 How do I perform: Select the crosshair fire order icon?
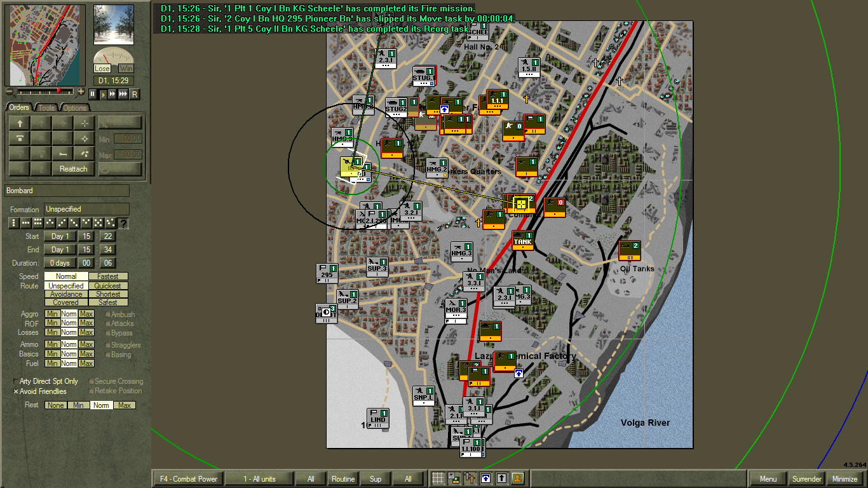pos(85,139)
